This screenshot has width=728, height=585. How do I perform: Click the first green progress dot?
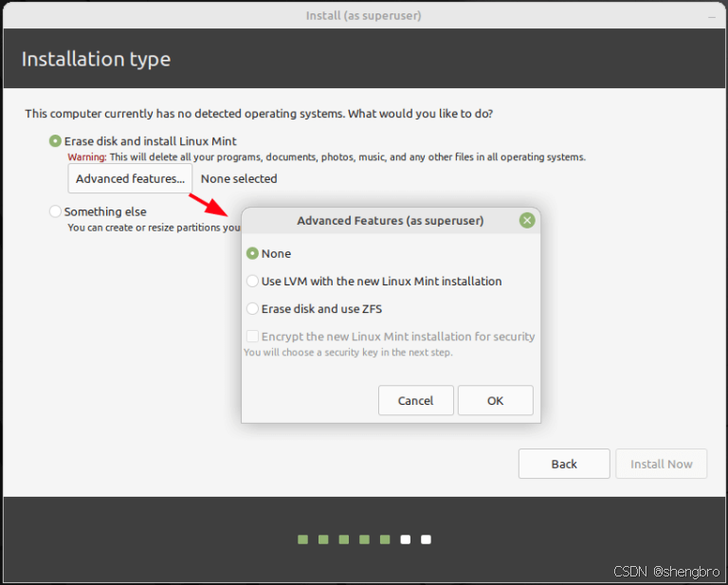[x=302, y=539]
